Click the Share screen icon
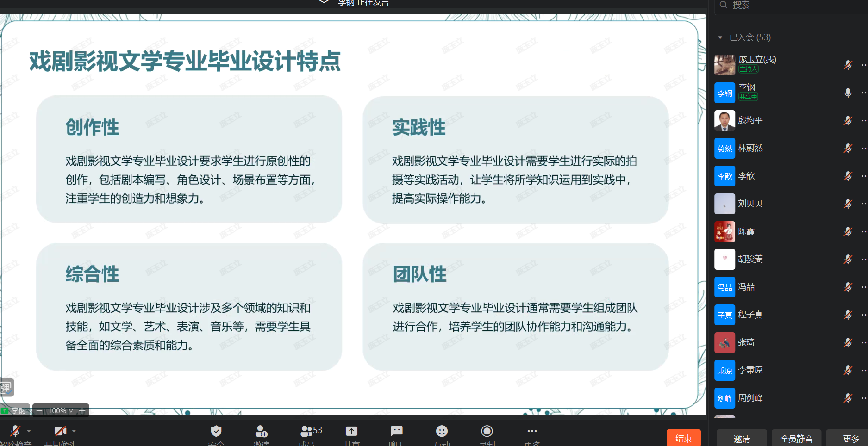Image resolution: width=868 pixels, height=446 pixels. coord(351,431)
